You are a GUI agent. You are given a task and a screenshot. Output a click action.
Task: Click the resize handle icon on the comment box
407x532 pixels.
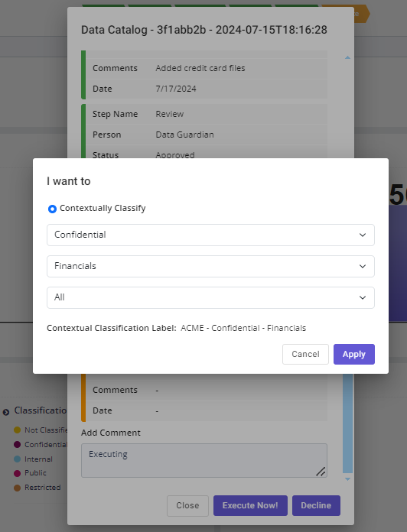[x=321, y=472]
